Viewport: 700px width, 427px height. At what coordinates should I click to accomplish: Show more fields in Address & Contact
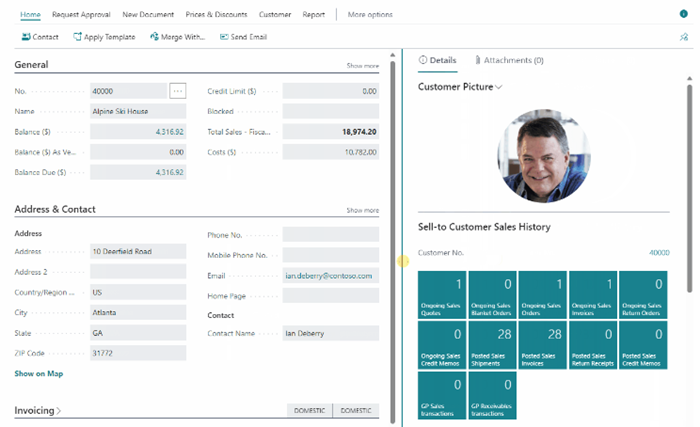(362, 211)
